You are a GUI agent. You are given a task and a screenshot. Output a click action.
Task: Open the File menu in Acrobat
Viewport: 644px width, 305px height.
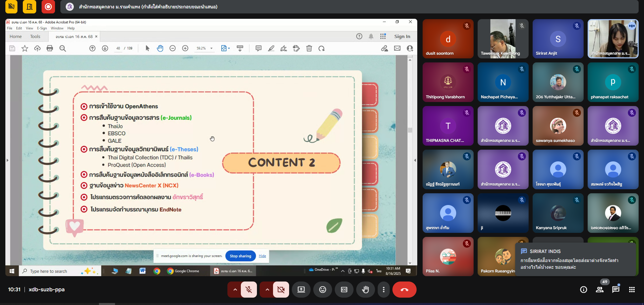tap(10, 28)
